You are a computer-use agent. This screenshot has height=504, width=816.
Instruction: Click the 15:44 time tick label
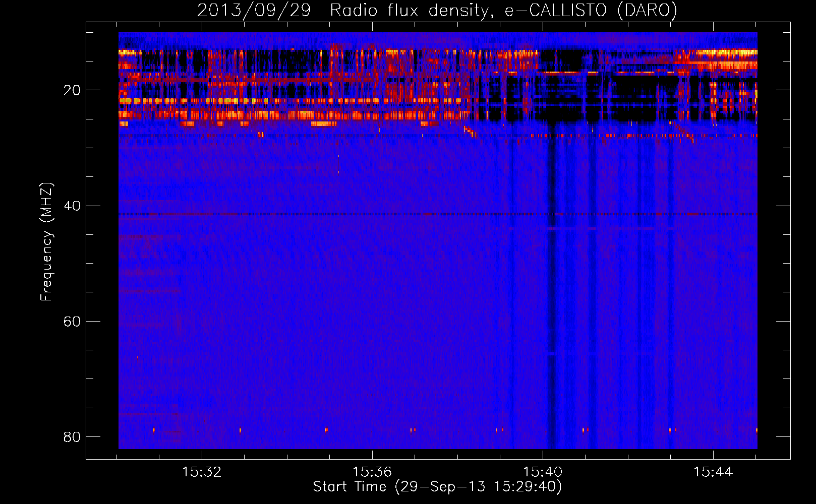(713, 472)
